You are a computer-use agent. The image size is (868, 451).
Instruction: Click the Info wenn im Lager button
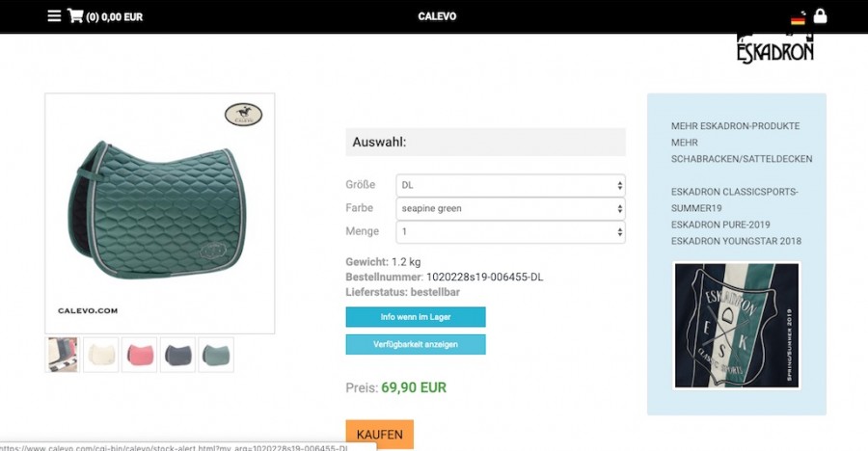[x=416, y=317]
